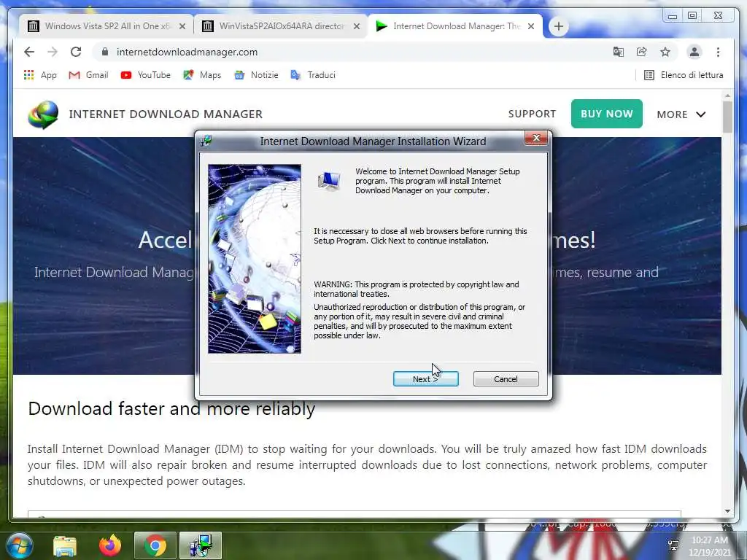The width and height of the screenshot is (747, 560).
Task: Go back in Chrome
Action: click(x=29, y=52)
